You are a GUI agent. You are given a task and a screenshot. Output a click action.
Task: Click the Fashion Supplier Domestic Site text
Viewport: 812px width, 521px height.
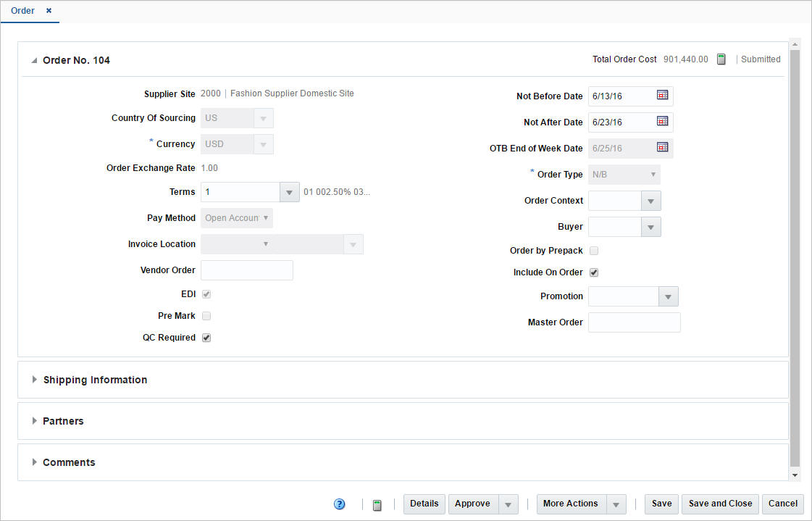coord(292,93)
